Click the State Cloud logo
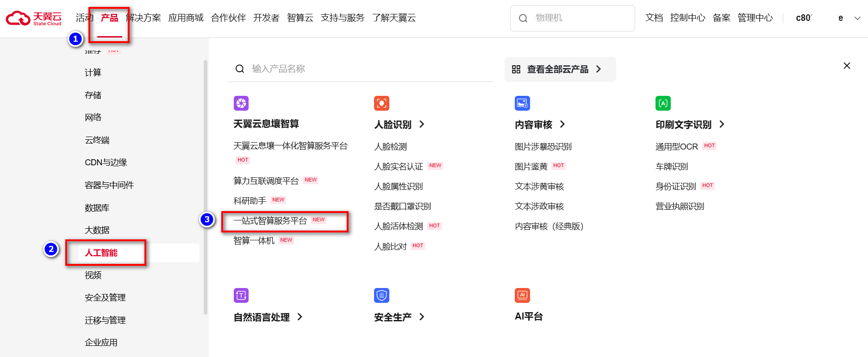The height and width of the screenshot is (357, 868). coord(34,18)
